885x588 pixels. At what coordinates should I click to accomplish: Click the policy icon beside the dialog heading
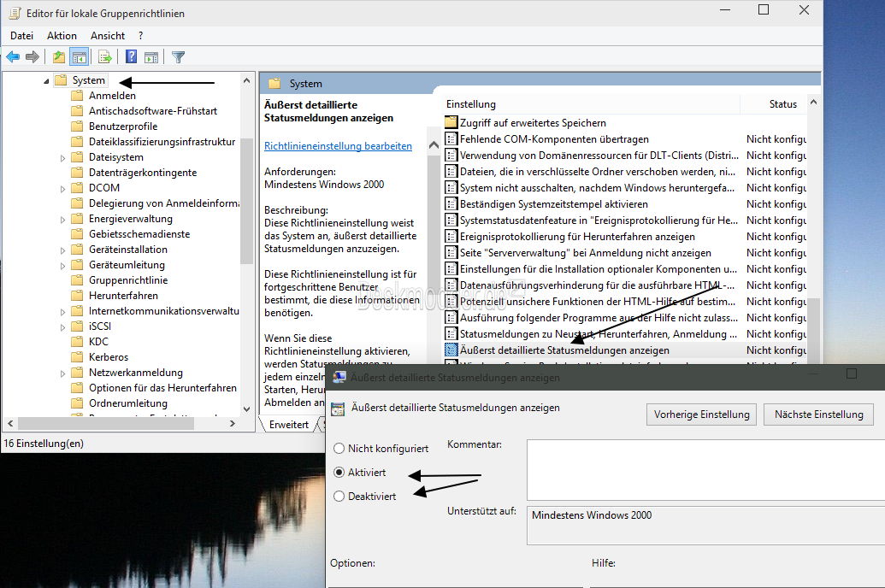point(338,409)
